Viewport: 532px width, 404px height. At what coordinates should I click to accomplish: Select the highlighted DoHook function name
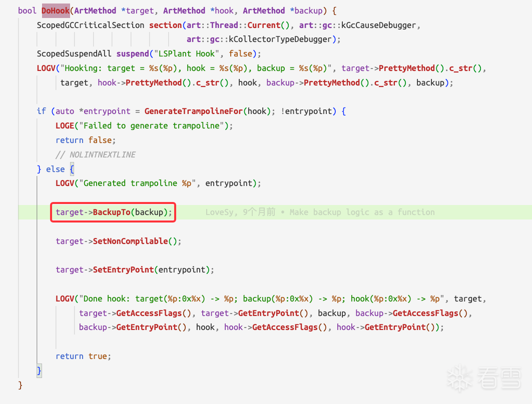click(56, 10)
